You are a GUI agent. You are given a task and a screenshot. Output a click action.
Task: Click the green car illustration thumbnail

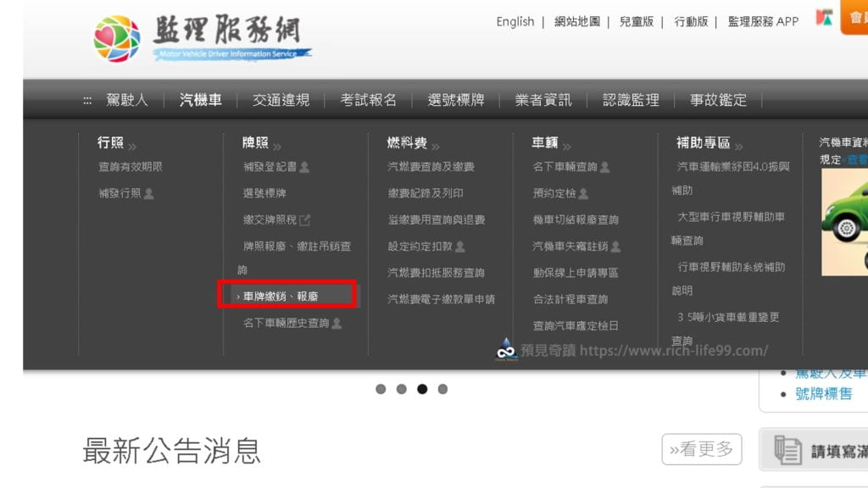tap(845, 222)
